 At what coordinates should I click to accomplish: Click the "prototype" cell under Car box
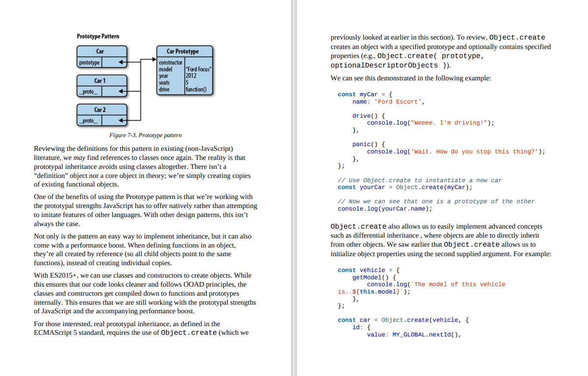89,63
